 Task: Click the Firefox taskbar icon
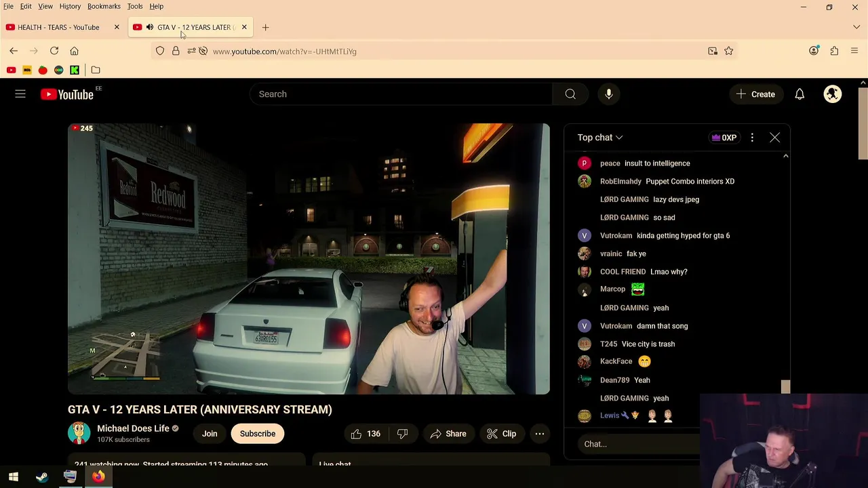coord(98,476)
